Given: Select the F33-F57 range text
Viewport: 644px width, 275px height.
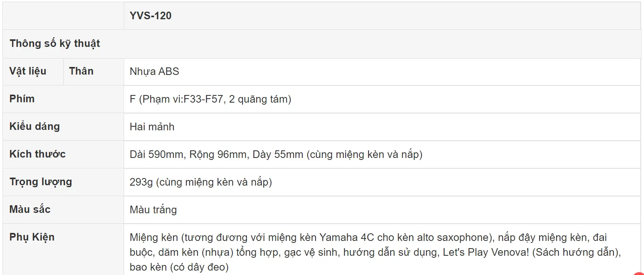Looking at the screenshot, I should click(203, 99).
